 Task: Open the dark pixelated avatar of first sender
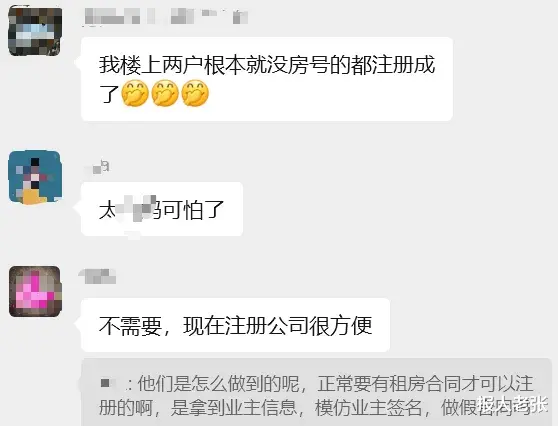click(35, 31)
